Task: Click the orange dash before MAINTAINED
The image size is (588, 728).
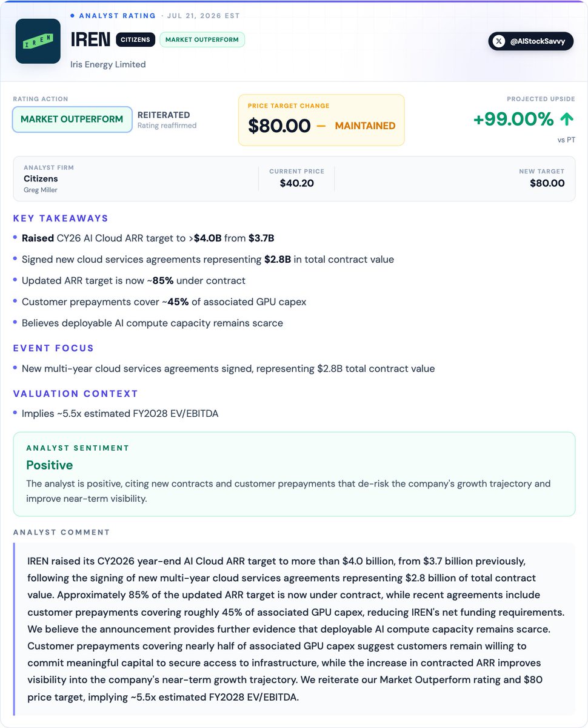Action: click(321, 126)
